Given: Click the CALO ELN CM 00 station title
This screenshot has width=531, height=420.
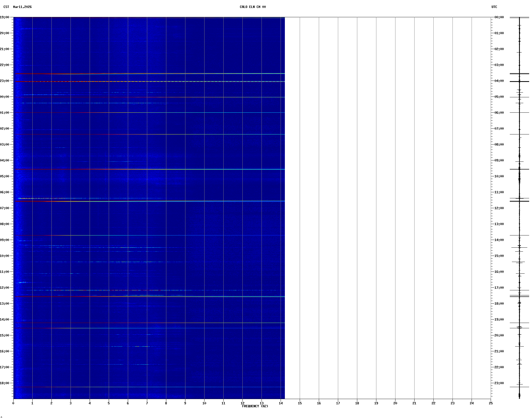Looking at the screenshot, I should pyautogui.click(x=253, y=7).
